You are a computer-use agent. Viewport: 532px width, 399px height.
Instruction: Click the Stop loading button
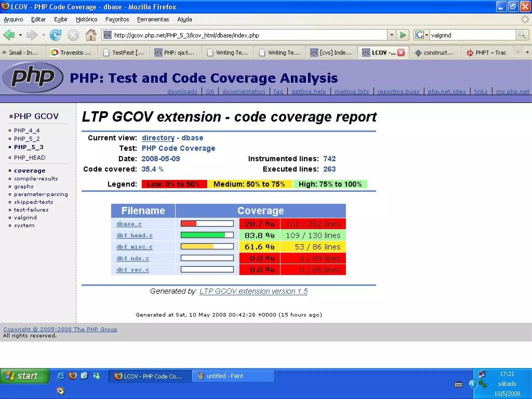73,35
